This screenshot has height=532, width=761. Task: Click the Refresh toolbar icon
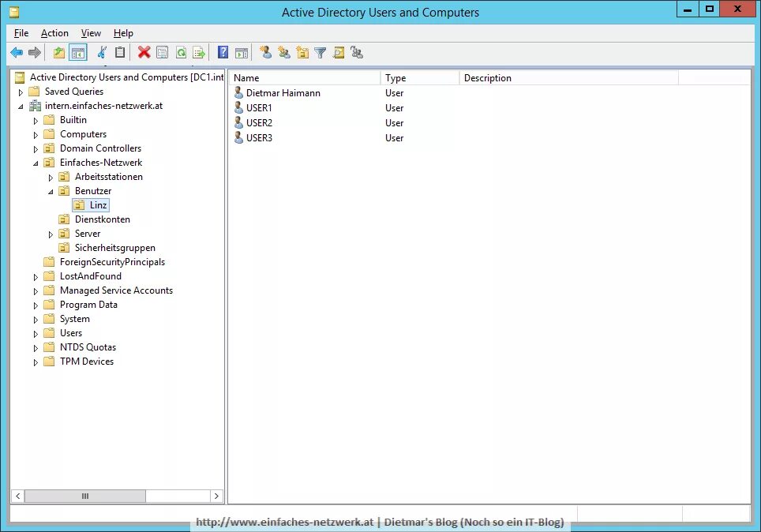[x=181, y=52]
